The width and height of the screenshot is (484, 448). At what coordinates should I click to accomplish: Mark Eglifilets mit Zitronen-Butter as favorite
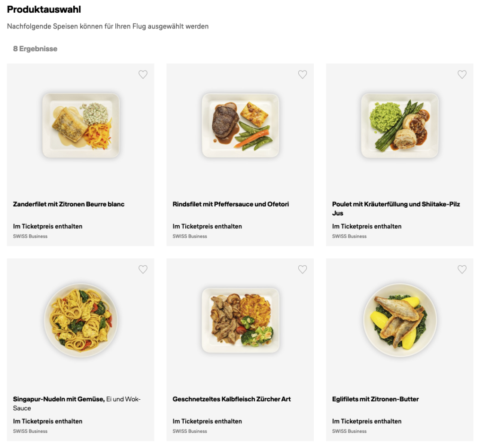coord(462,269)
